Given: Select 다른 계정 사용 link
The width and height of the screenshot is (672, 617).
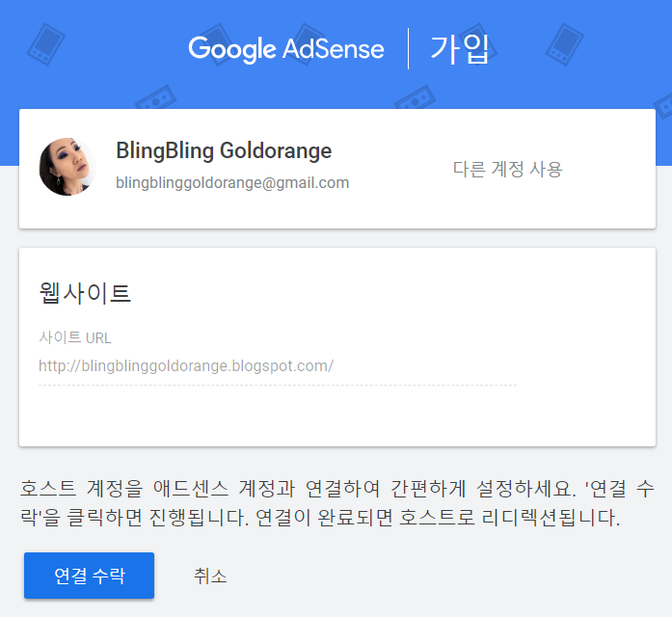Looking at the screenshot, I should coord(507,169).
